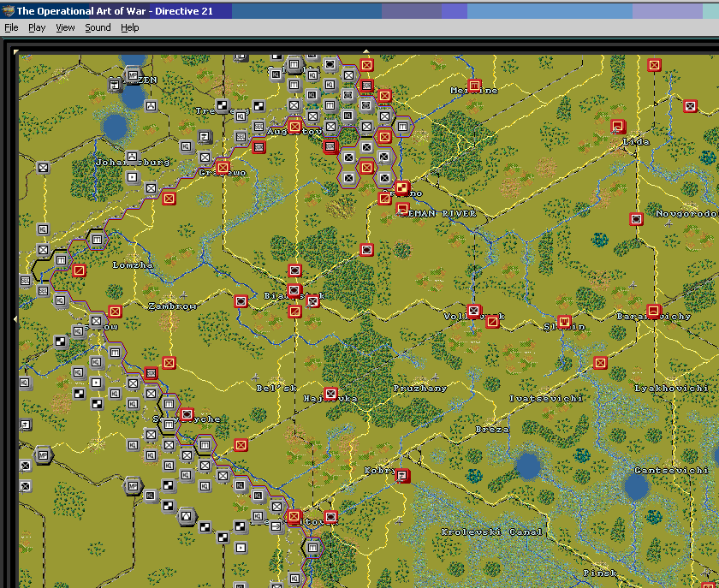The height and width of the screenshot is (588, 719).
Task: Select gray MP hexagon unit at Lotzen
Action: tap(133, 75)
